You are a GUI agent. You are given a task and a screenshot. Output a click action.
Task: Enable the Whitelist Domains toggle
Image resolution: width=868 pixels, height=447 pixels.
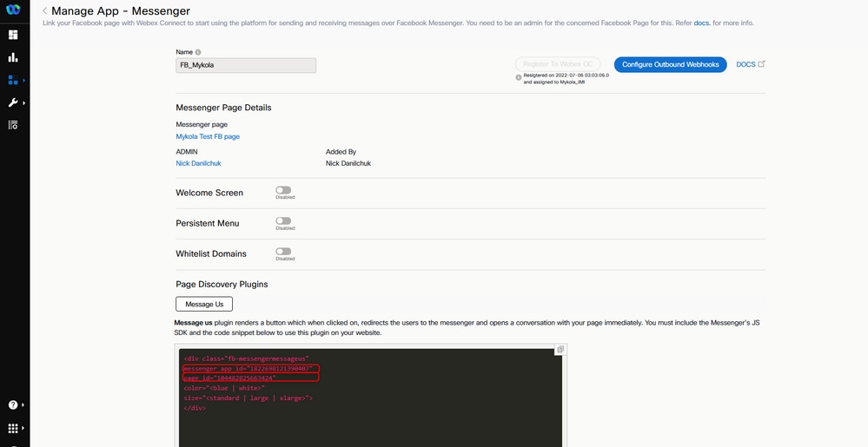[x=283, y=251]
